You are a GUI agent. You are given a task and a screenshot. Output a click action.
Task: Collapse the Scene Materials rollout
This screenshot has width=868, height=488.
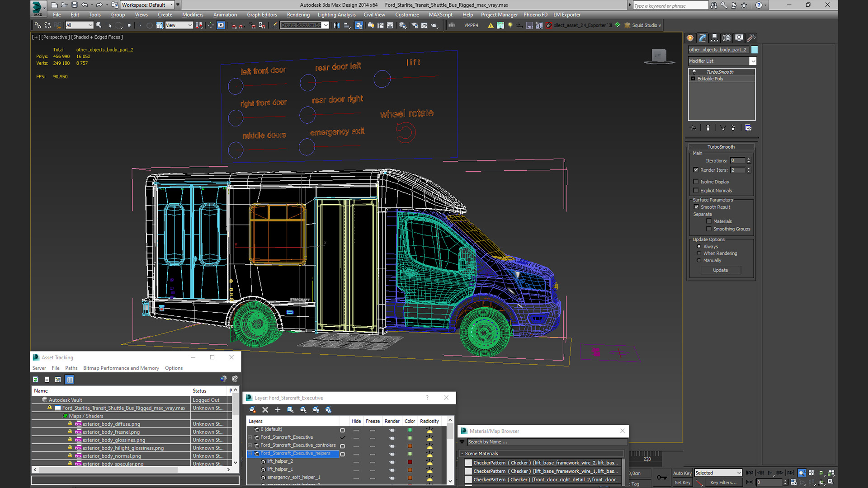click(x=462, y=454)
